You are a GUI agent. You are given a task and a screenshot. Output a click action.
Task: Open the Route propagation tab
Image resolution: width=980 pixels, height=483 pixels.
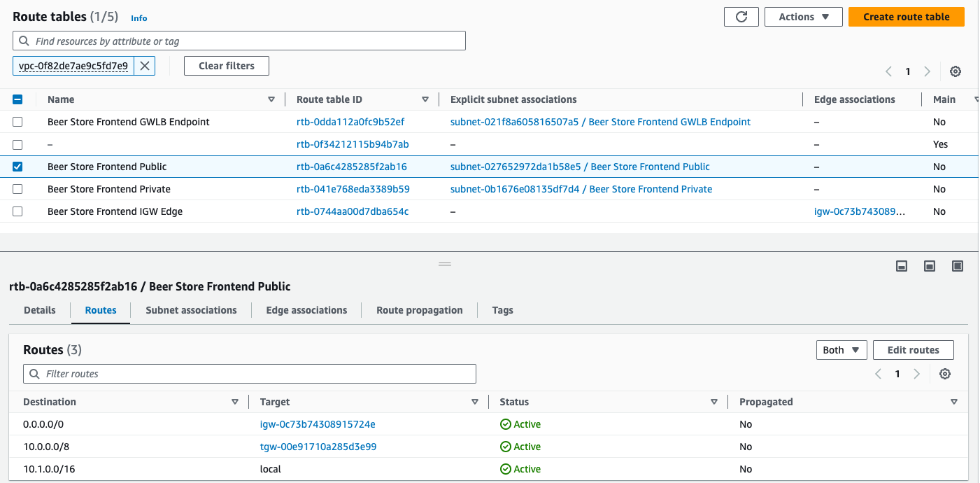tap(419, 310)
